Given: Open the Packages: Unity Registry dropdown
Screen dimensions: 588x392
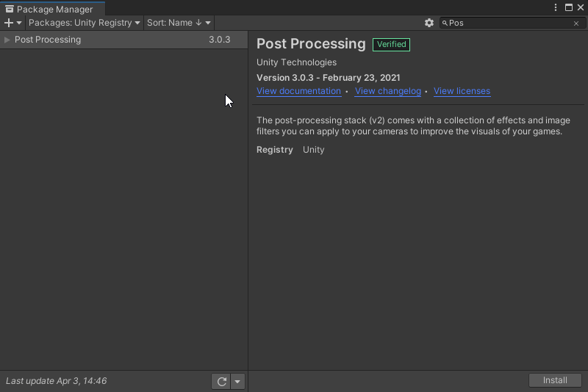Looking at the screenshot, I should pos(84,23).
